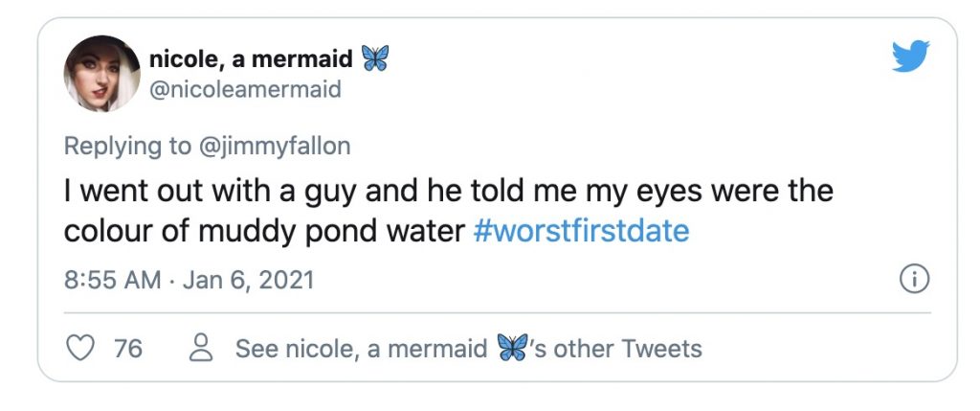Click the like count 76

[x=128, y=348]
